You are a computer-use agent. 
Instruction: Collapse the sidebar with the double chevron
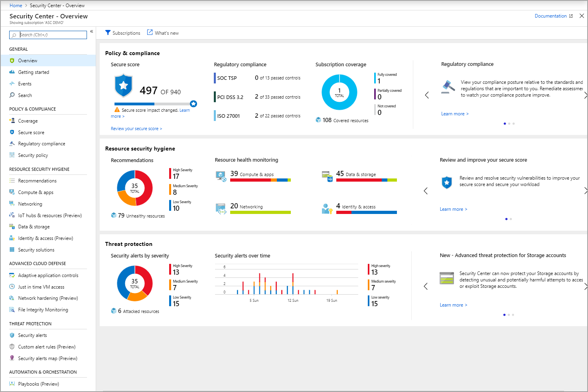(91, 31)
